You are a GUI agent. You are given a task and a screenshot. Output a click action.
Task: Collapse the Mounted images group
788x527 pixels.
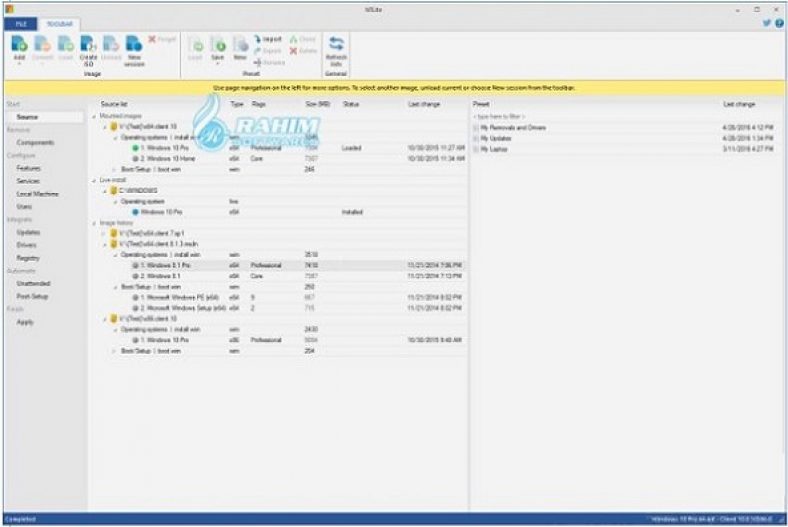94,116
